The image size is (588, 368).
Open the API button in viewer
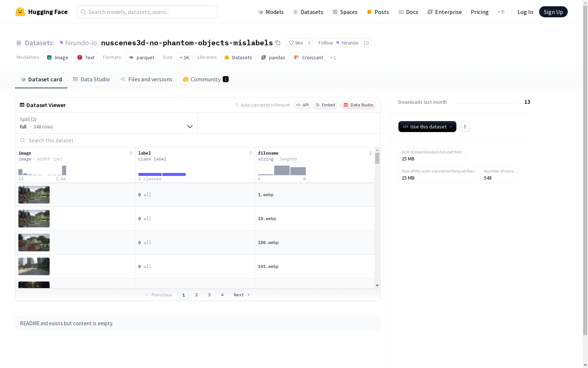point(302,105)
